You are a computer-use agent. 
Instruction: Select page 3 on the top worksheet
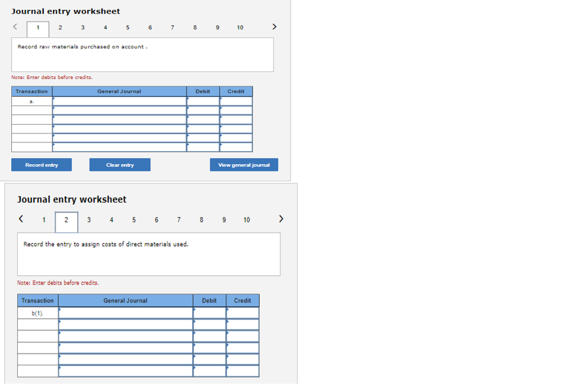(82, 27)
